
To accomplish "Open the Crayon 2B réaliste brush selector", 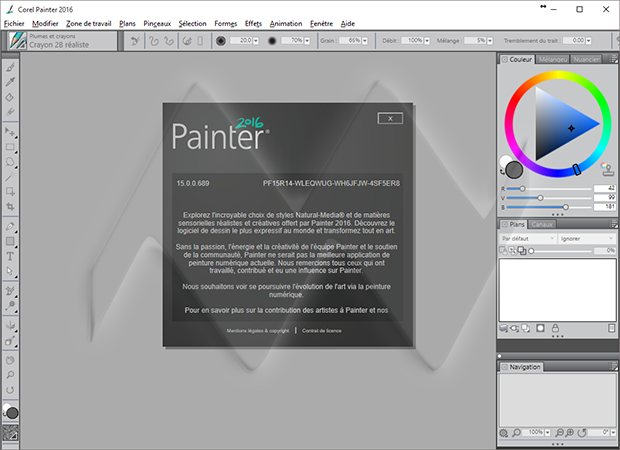I will (62, 40).
